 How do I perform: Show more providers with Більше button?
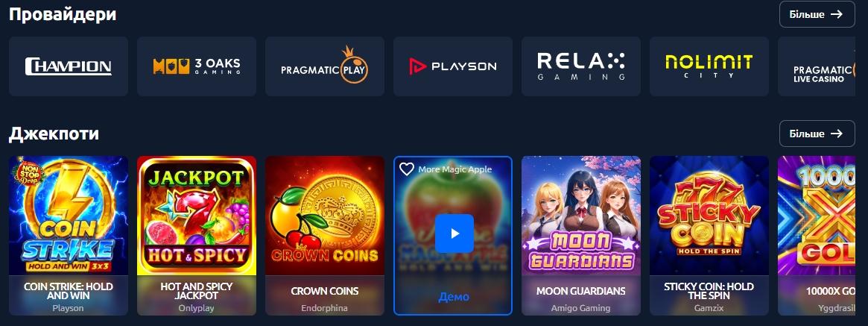(x=817, y=14)
